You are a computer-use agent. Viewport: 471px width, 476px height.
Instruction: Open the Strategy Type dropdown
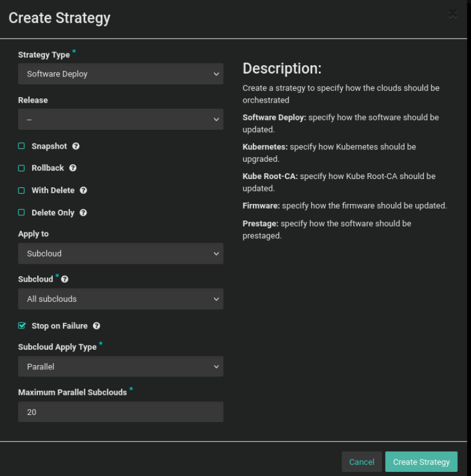pos(121,74)
